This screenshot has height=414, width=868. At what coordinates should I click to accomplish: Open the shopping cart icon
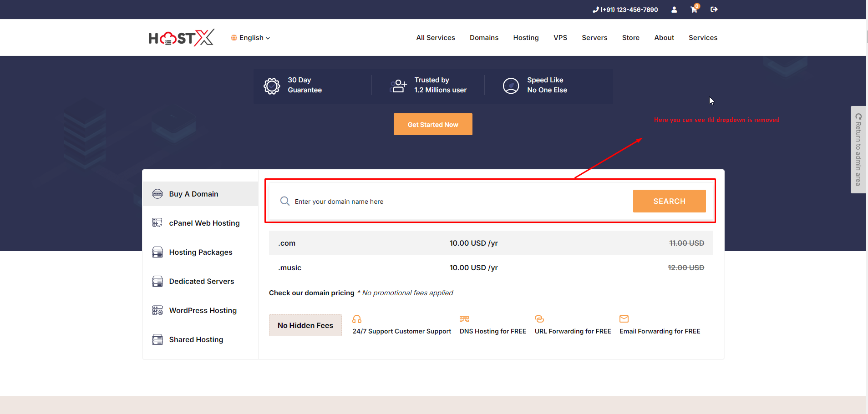694,10
